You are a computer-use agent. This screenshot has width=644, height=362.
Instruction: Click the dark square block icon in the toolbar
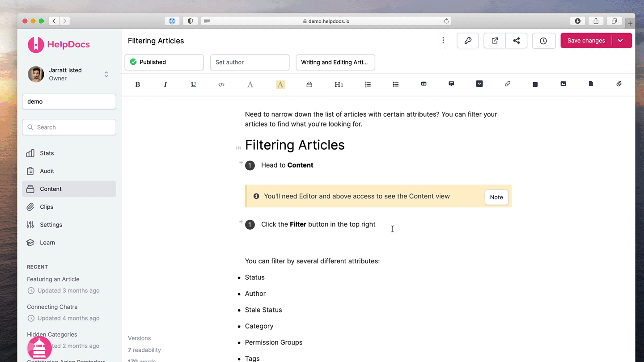[x=535, y=84]
